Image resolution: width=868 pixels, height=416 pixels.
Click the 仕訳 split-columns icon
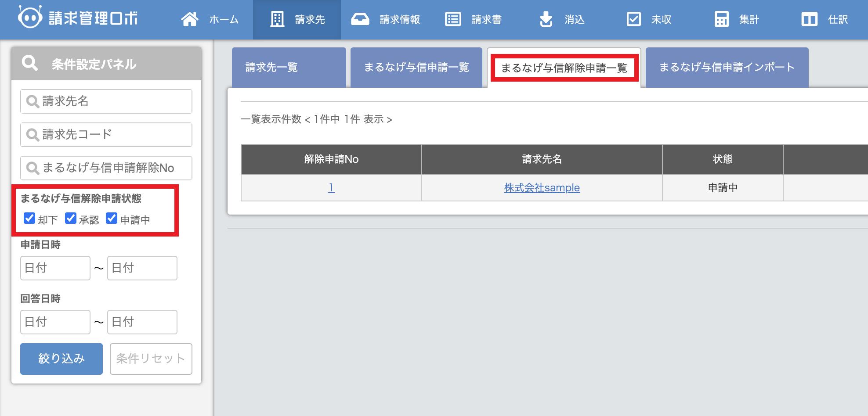click(809, 19)
